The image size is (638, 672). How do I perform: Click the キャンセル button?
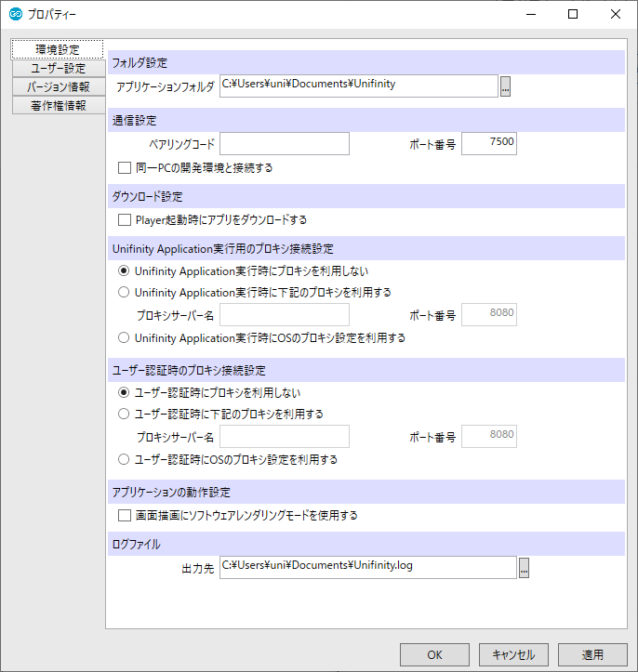tap(513, 655)
